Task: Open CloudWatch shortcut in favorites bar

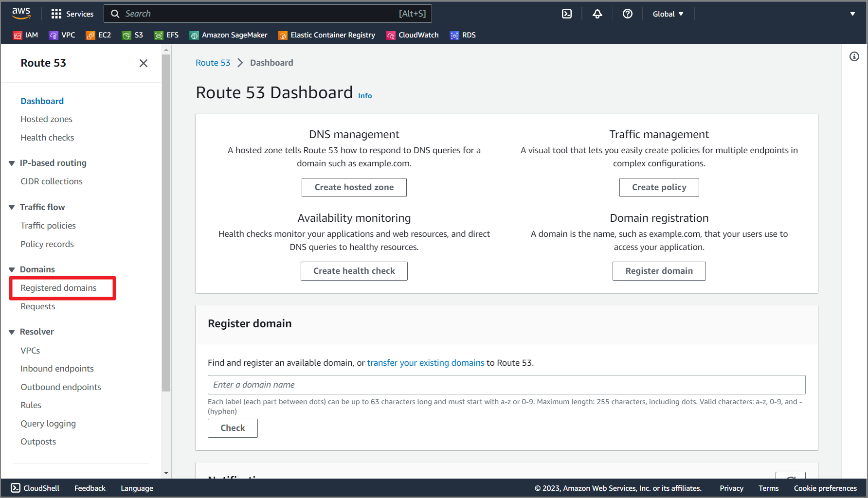Action: point(413,35)
